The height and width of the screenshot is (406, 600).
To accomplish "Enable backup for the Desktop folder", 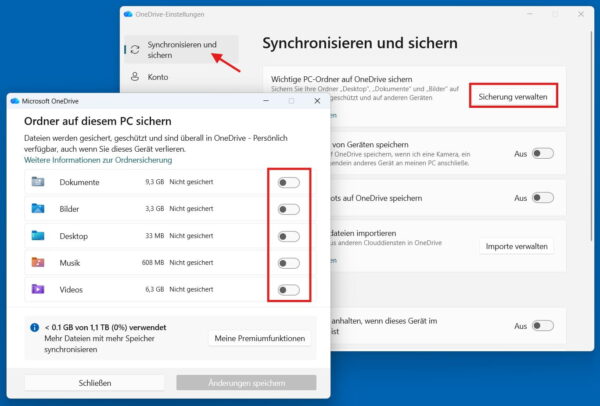I will pos(289,236).
